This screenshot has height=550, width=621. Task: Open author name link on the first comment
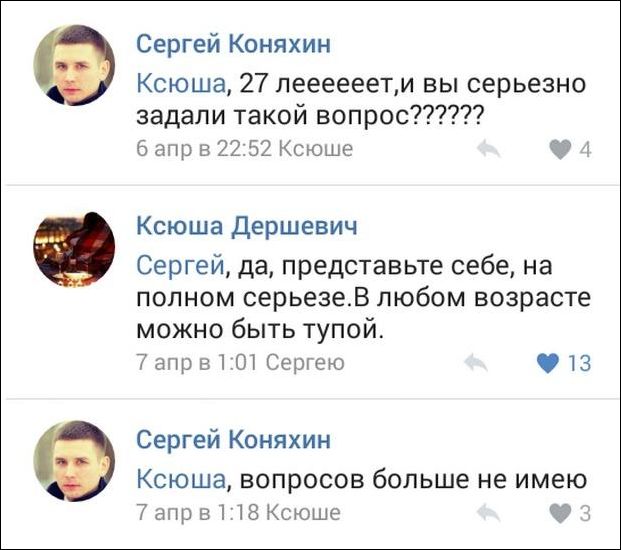[x=233, y=44]
